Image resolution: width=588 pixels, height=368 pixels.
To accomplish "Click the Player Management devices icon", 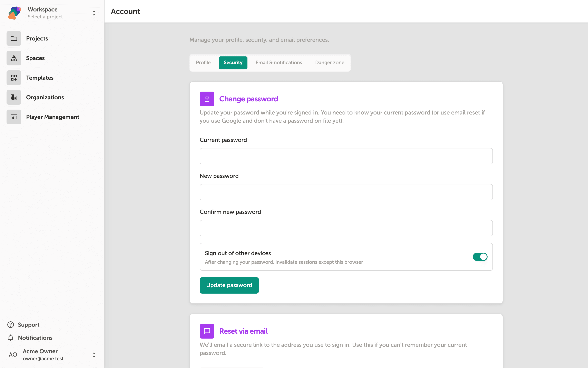I will (14, 117).
